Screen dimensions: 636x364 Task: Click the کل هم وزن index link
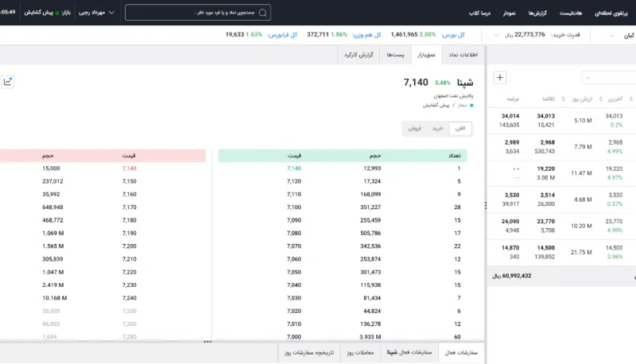(366, 35)
